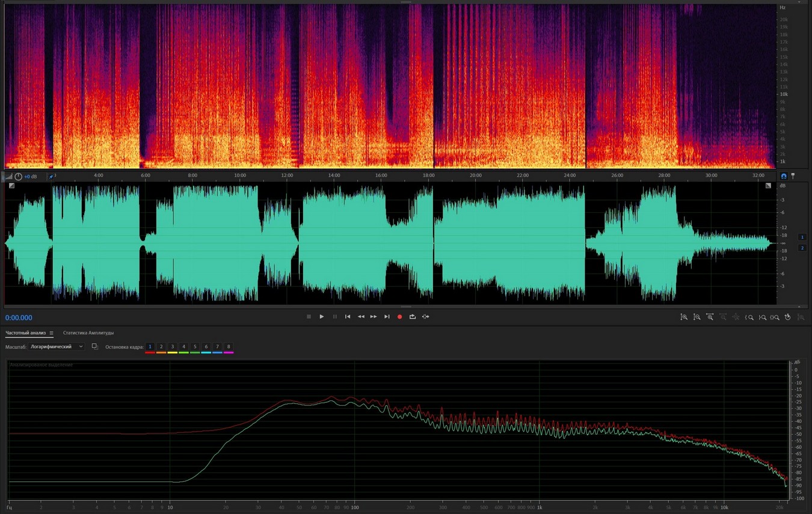Screen dimensions: 812x514
Task: Click the Stop playback button
Action: coord(309,317)
